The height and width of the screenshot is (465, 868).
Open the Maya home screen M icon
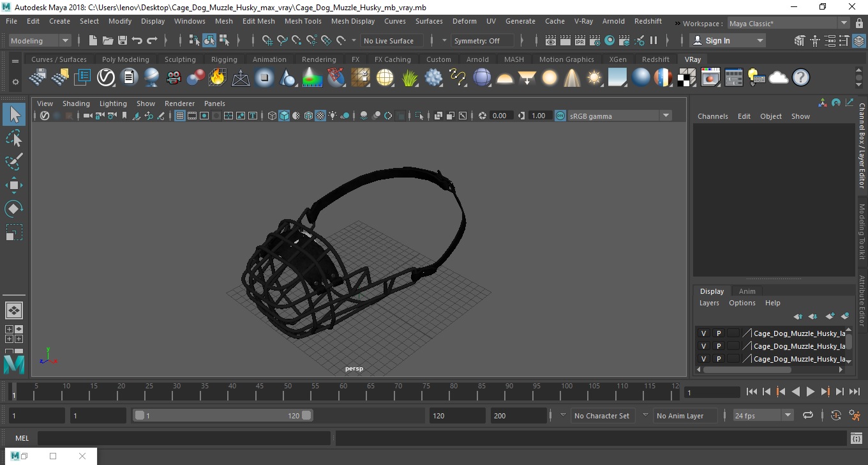(x=14, y=364)
